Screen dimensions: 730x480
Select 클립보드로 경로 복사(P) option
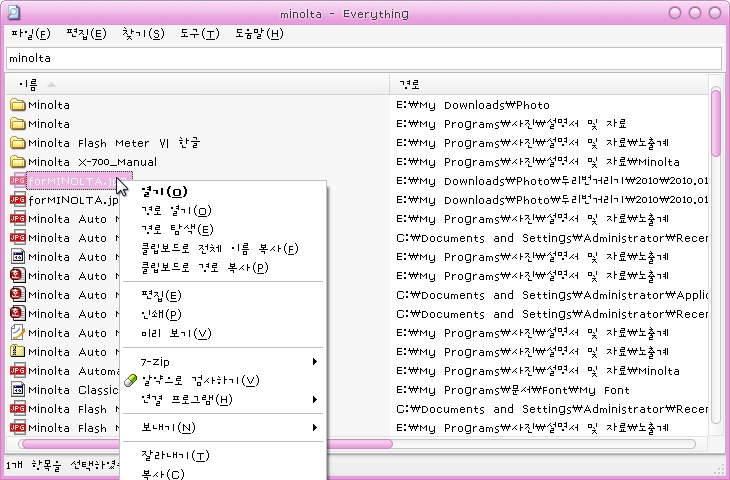click(x=204, y=267)
